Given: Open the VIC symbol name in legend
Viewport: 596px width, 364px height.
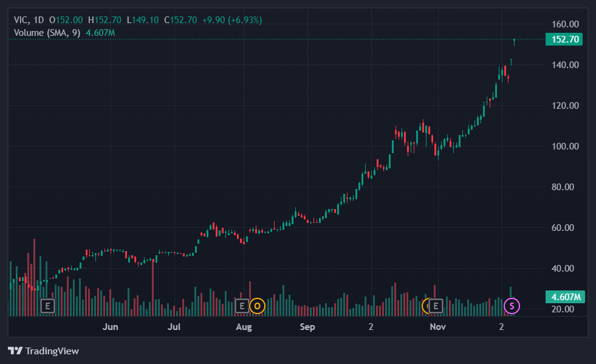Looking at the screenshot, I should pos(21,20).
